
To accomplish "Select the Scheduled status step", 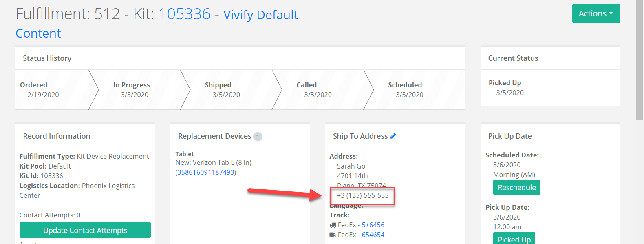I will pos(410,89).
